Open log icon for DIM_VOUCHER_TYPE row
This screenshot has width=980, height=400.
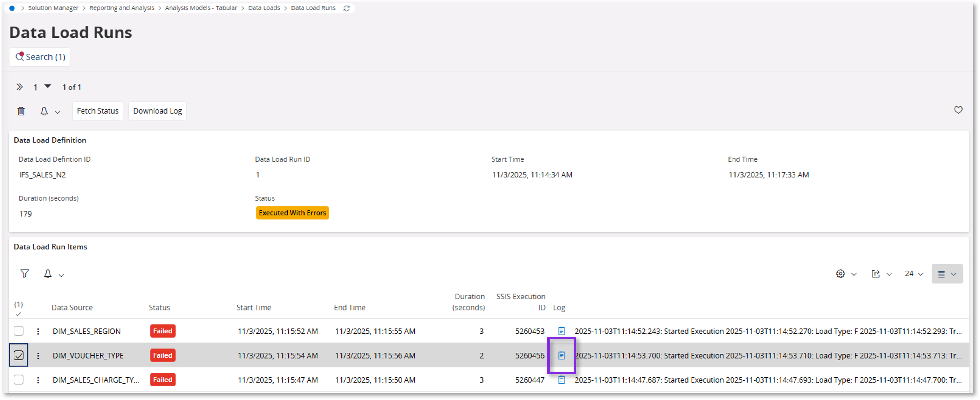click(x=562, y=355)
